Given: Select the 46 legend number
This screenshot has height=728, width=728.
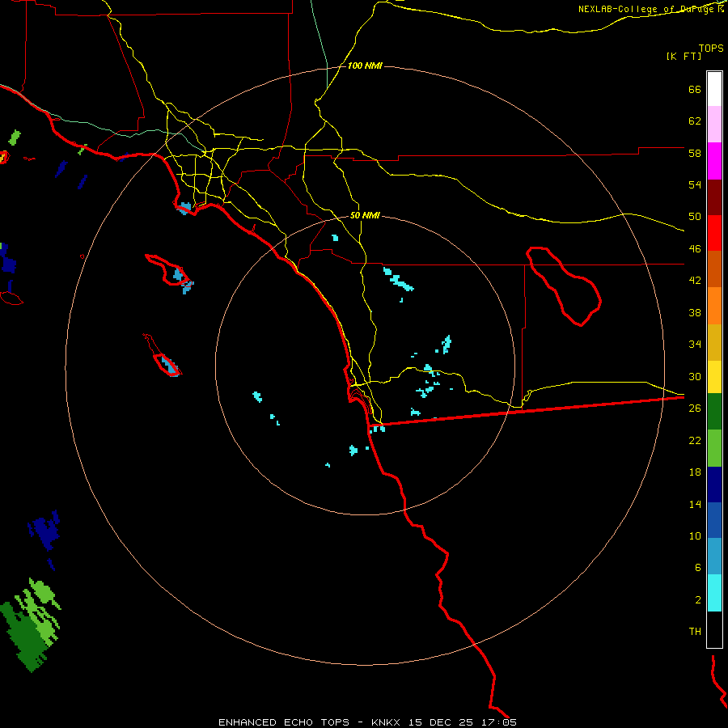Looking at the screenshot, I should coord(695,249).
